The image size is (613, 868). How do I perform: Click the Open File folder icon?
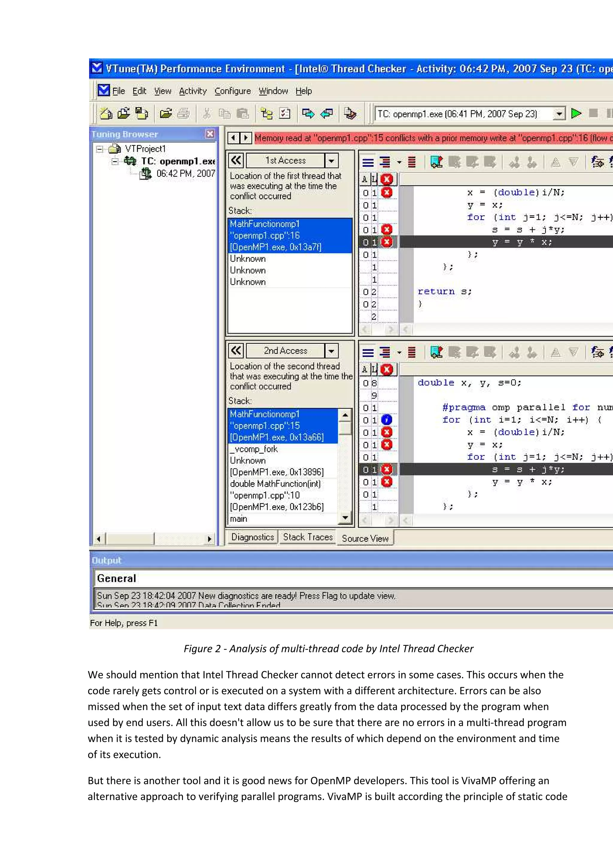[166, 113]
